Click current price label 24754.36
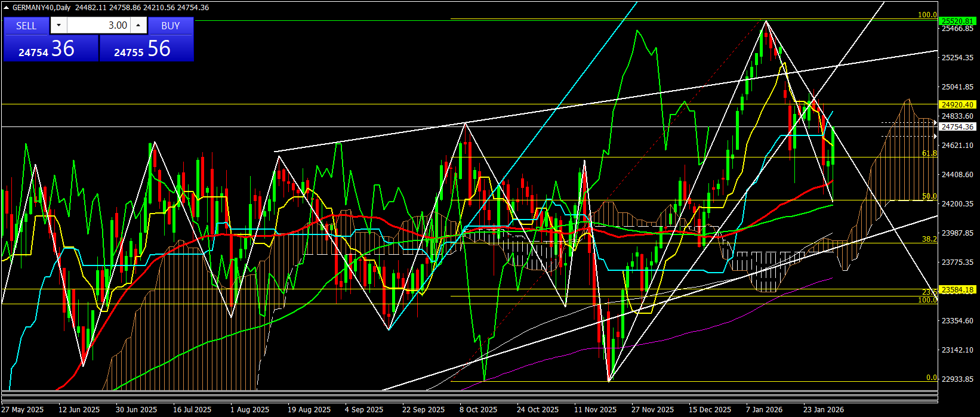 (957, 127)
